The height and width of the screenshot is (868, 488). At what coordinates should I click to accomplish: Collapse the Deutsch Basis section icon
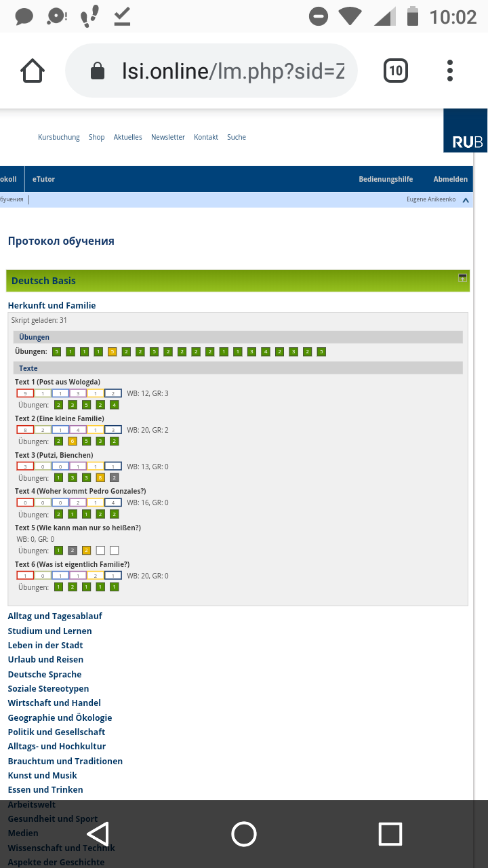click(462, 278)
